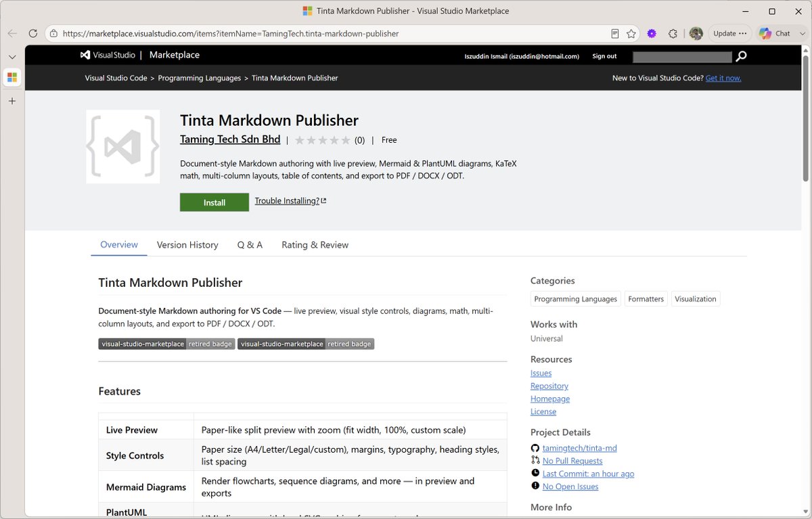Image resolution: width=812 pixels, height=519 pixels.
Task: Click the Visual Studio logo
Action: pyautogui.click(x=106, y=55)
